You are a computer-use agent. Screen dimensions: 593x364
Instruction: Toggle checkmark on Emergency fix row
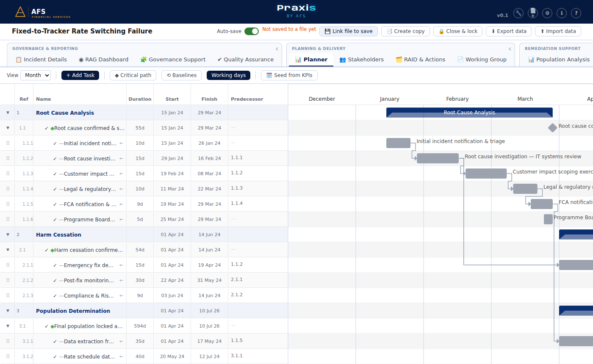point(55,265)
